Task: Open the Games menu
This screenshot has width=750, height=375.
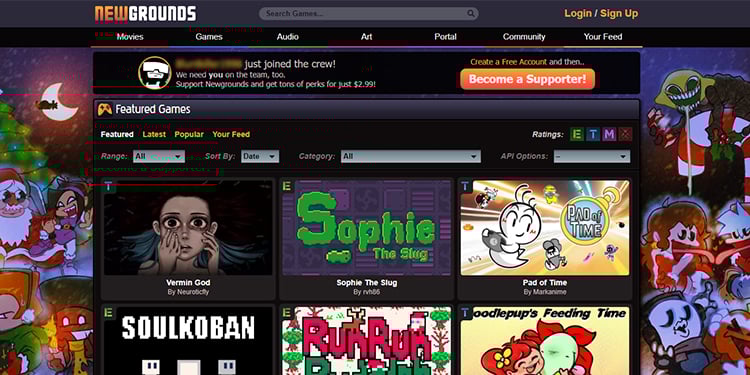Action: [x=209, y=37]
